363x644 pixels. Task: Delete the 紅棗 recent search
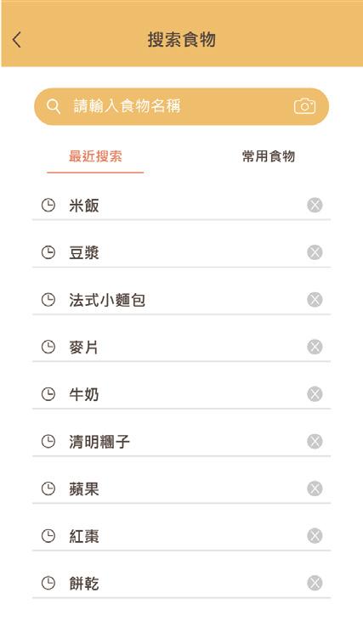click(x=315, y=535)
